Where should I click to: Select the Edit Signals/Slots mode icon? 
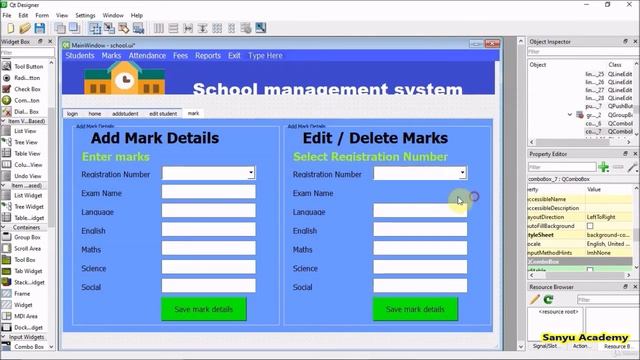[109, 28]
